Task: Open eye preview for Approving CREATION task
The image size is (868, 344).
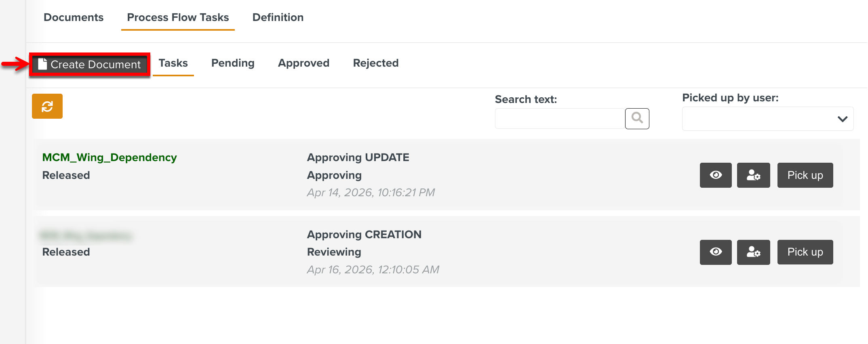Action: point(715,252)
